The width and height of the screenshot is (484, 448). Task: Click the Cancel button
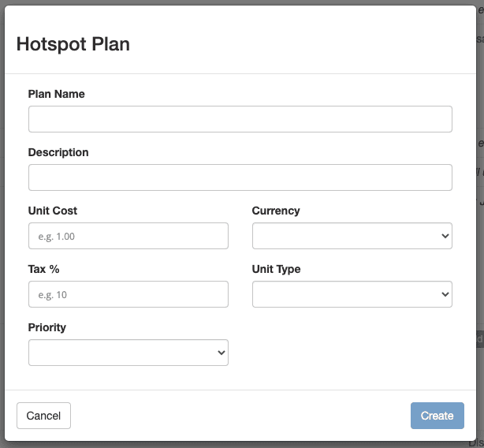pos(43,416)
